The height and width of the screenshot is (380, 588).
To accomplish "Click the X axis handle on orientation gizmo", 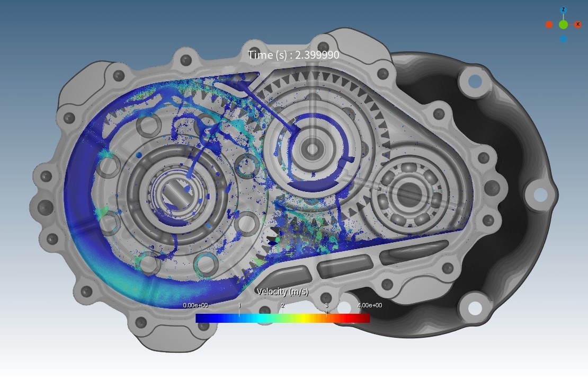I will point(577,24).
